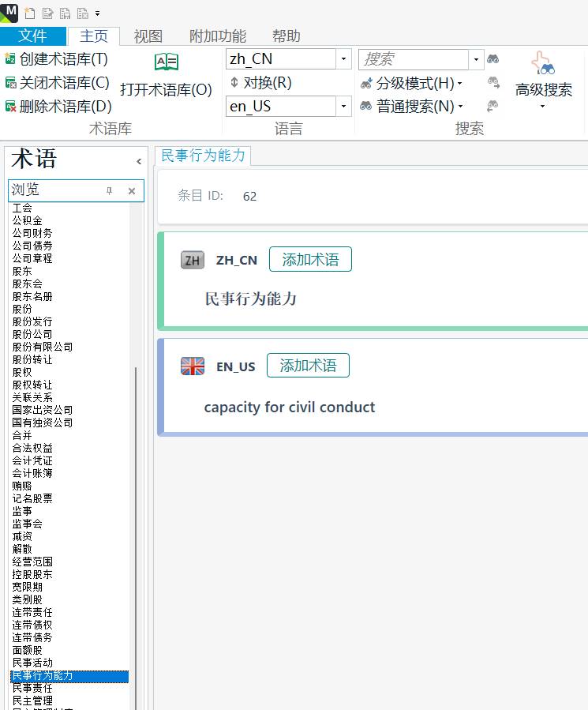Collapse the 术语 sidebar with the chevron
588x710 pixels.
click(139, 161)
